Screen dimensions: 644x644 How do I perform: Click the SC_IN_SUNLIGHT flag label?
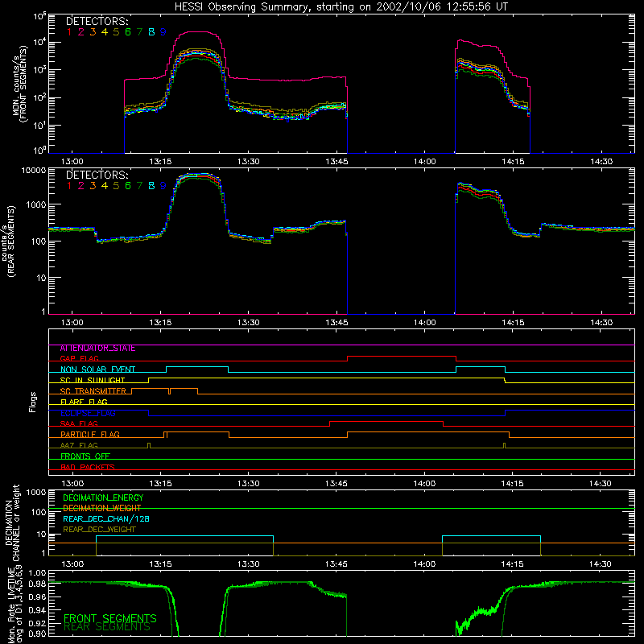click(93, 380)
